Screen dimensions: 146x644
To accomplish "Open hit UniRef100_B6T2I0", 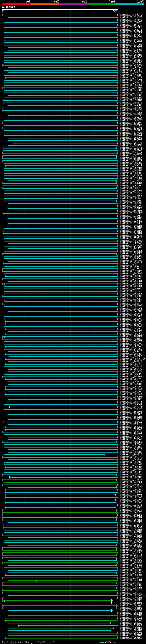I will (x=131, y=25).
